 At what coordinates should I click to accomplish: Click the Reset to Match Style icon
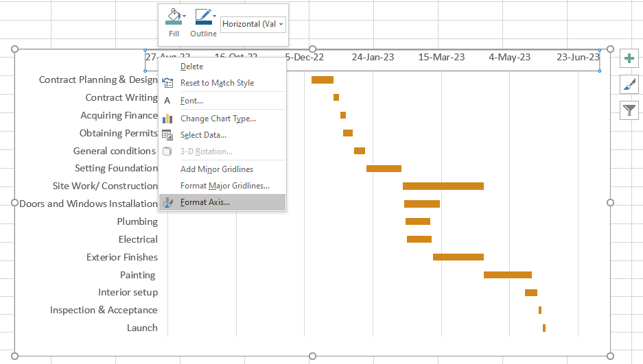click(167, 83)
